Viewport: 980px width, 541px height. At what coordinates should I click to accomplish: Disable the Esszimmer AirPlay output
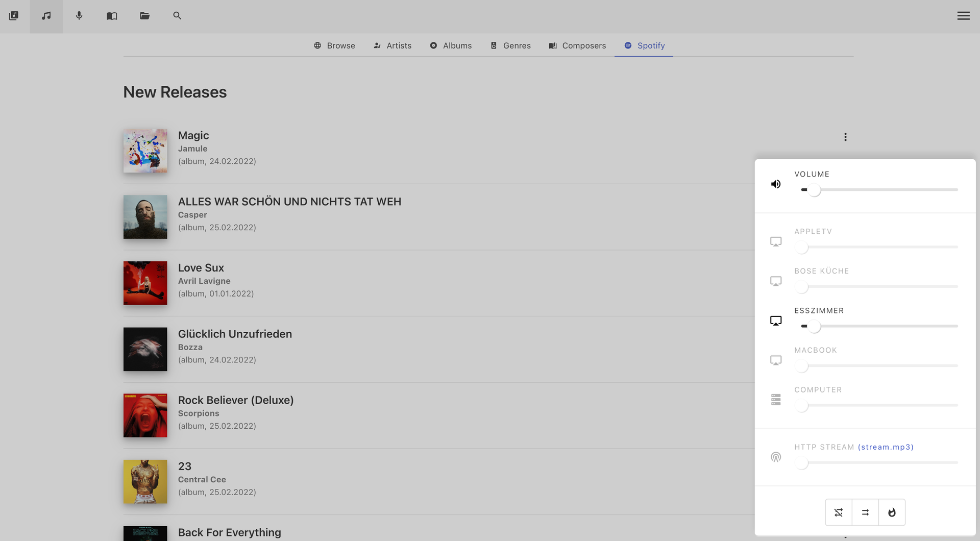775,321
